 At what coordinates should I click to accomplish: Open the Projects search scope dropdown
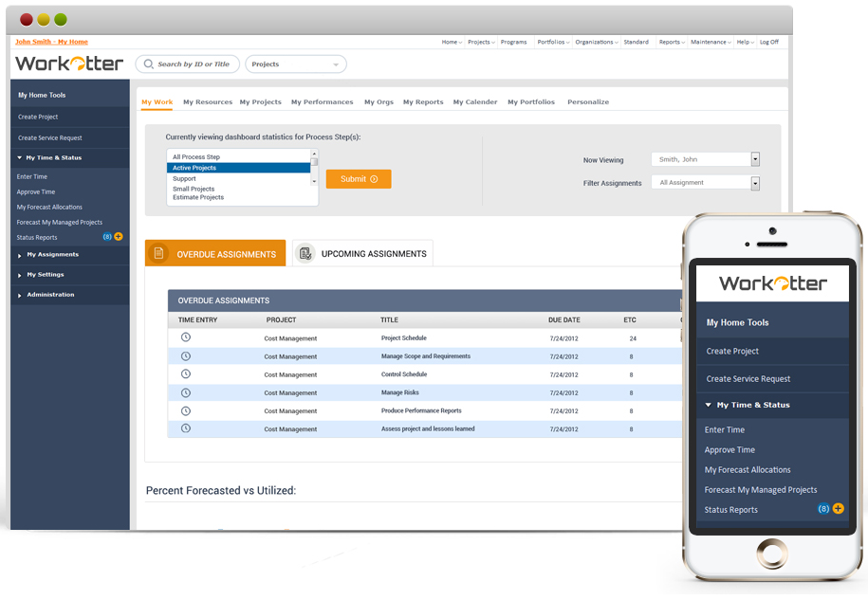click(x=295, y=64)
